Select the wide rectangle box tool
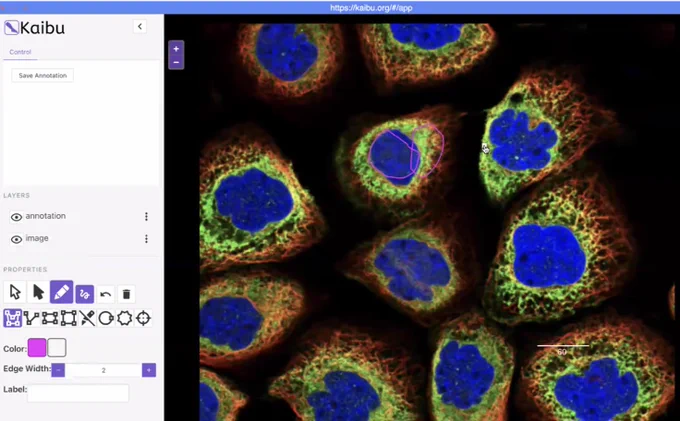This screenshot has height=421, width=680. [50, 318]
